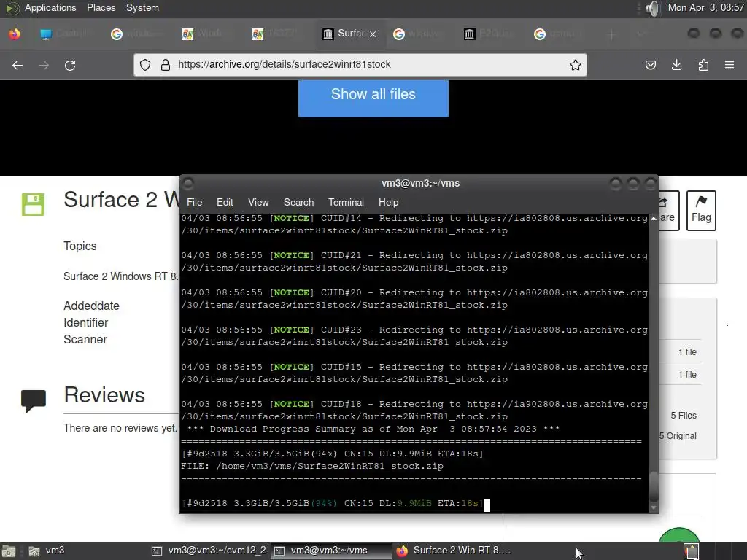The image size is (747, 560).
Task: Expand the list all tabs dropdown
Action: (x=641, y=34)
